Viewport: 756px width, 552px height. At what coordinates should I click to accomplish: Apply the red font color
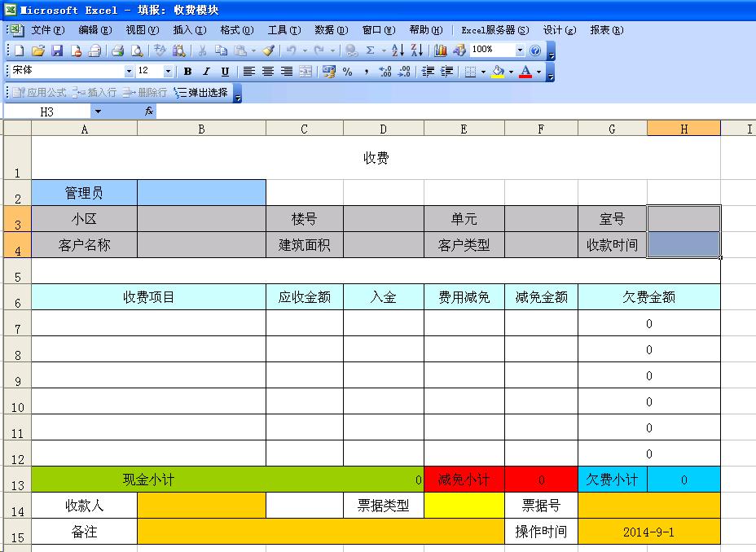tap(525, 72)
